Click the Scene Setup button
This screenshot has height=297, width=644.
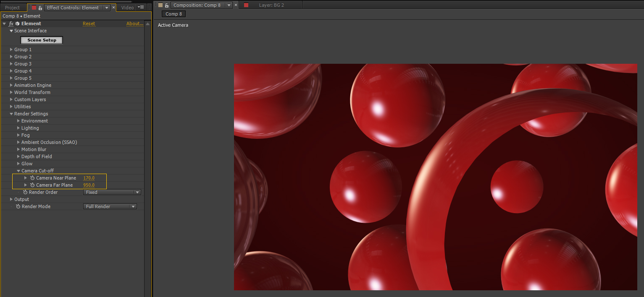pyautogui.click(x=42, y=40)
